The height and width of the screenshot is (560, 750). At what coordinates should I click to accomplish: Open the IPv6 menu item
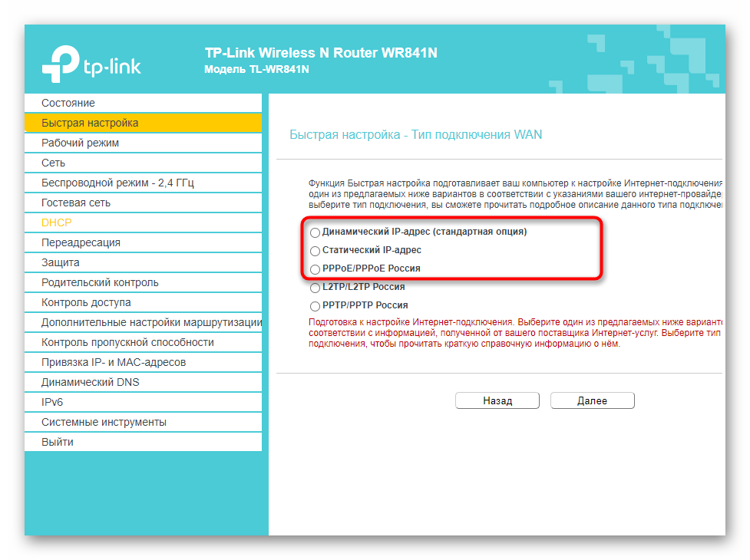[x=52, y=402]
